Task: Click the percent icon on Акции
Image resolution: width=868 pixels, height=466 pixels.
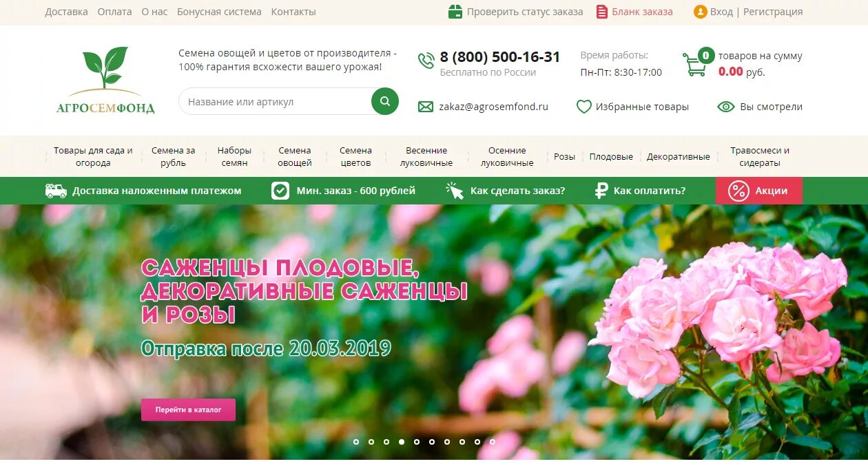Action: (738, 191)
